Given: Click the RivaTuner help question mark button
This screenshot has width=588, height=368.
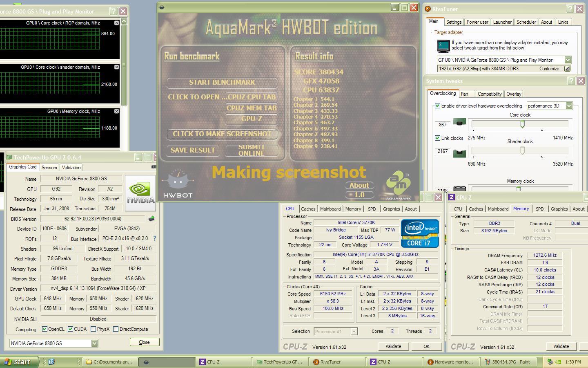Looking at the screenshot, I should [570, 9].
